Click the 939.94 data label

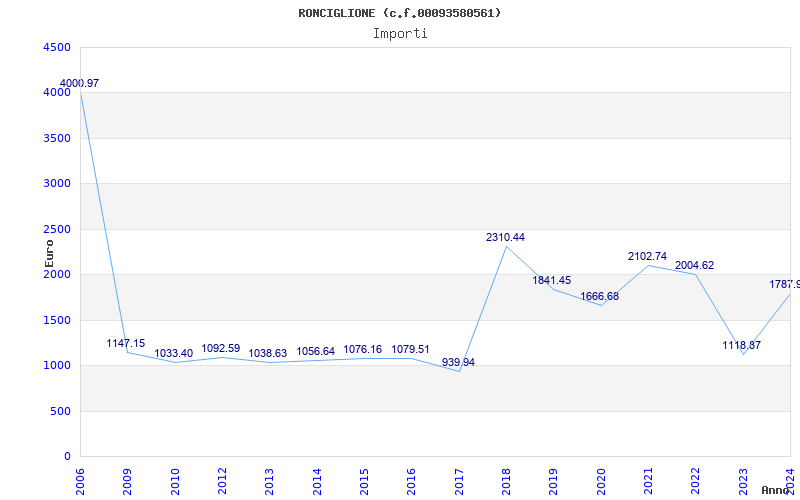coord(458,362)
